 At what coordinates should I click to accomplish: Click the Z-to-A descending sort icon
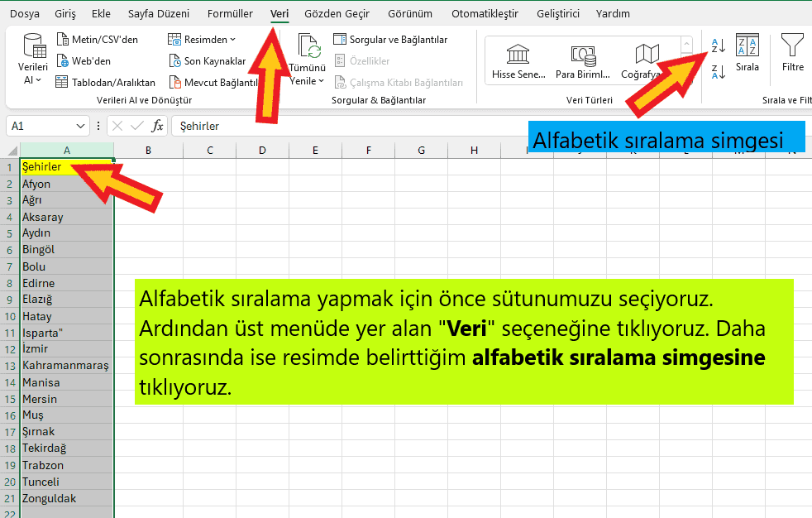click(718, 72)
